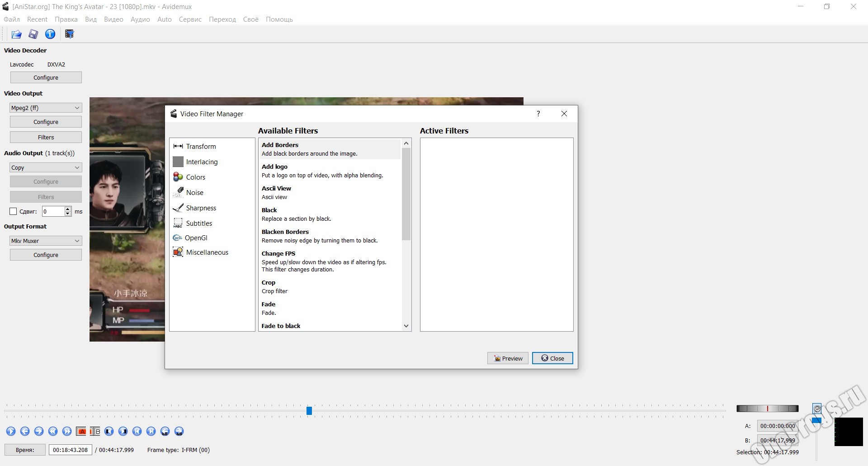
Task: Open the Аудио menu
Action: pyautogui.click(x=140, y=19)
